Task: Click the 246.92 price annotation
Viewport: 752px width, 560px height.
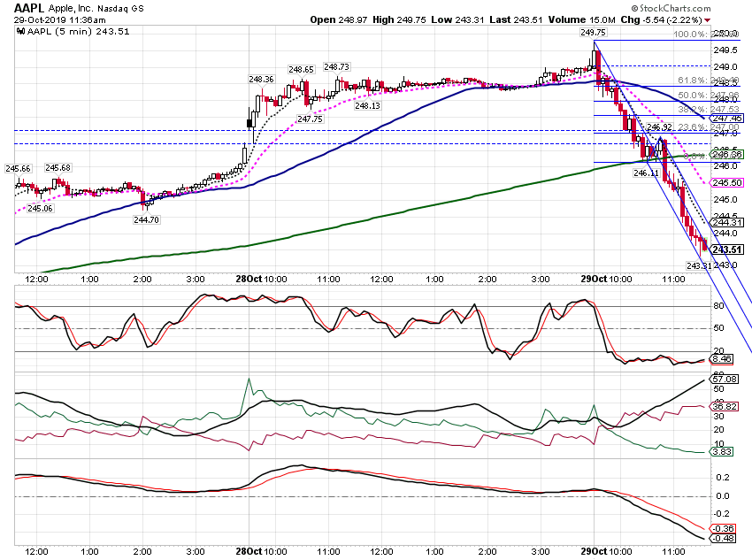Action: click(x=659, y=127)
